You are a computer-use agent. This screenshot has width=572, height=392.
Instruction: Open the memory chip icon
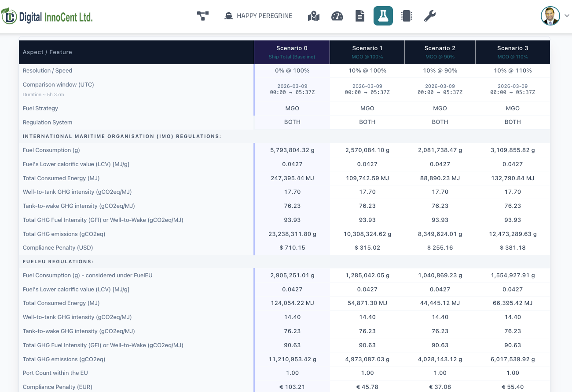click(407, 16)
